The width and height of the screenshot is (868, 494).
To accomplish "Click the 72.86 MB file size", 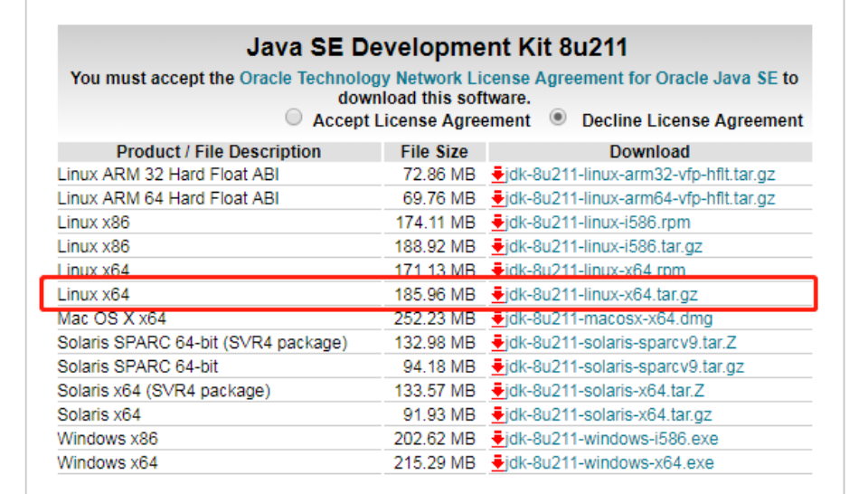I will (439, 175).
